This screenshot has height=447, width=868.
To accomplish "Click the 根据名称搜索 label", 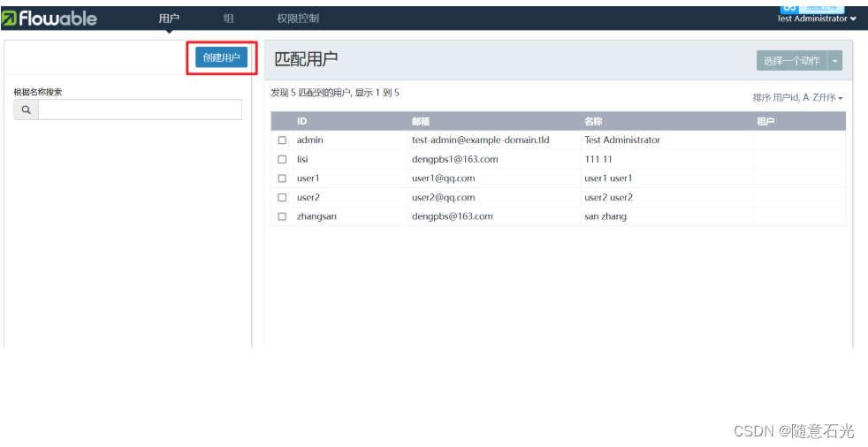I will (x=38, y=92).
